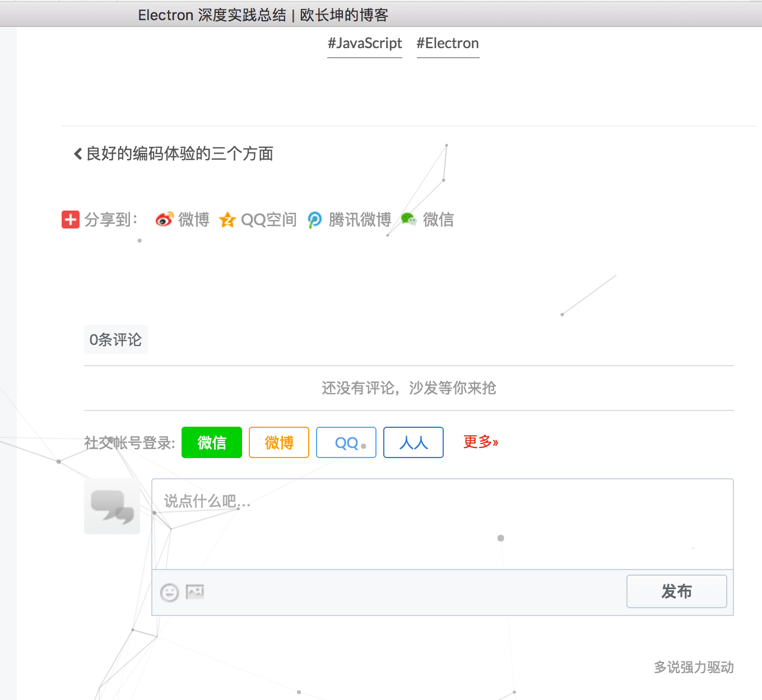Log in with the orange 微博 button

279,442
